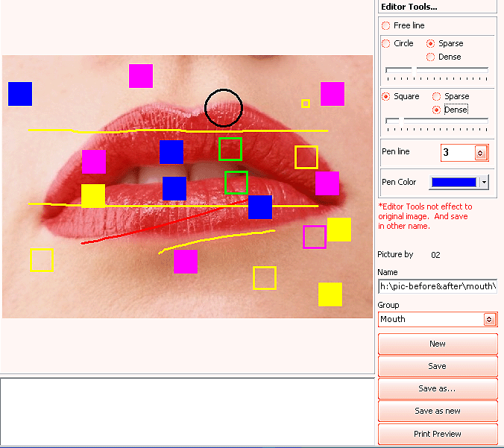Screen dimensions: 504x448
Task: Click the Name file path field
Action: pyautogui.click(x=438, y=286)
